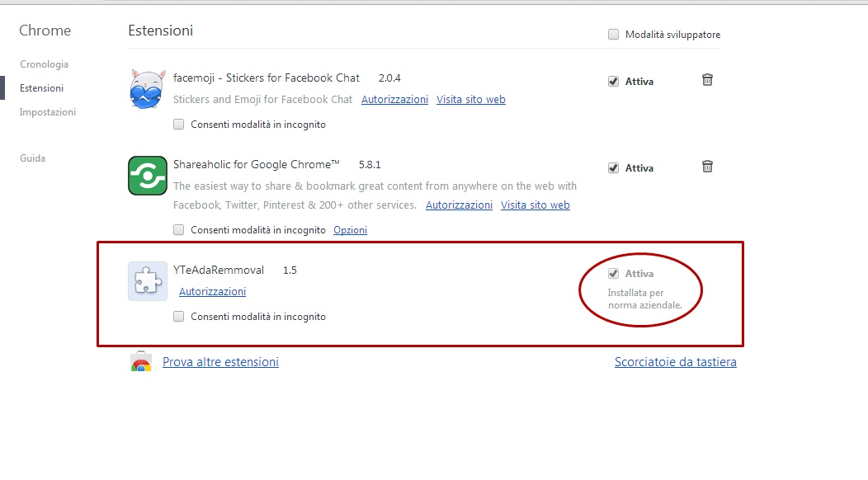Screen dimensions: 868x480
Task: Click the Installata per norma aziendale text
Action: (645, 299)
